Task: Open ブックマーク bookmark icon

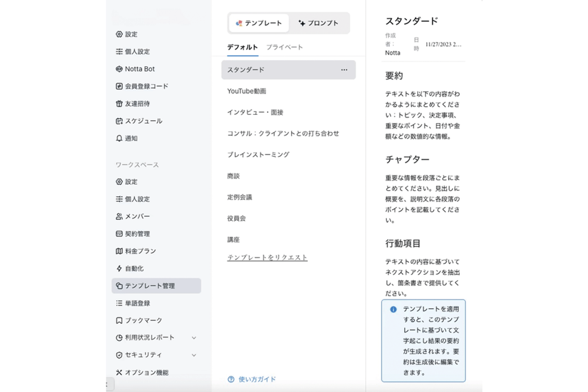Action: coord(119,320)
